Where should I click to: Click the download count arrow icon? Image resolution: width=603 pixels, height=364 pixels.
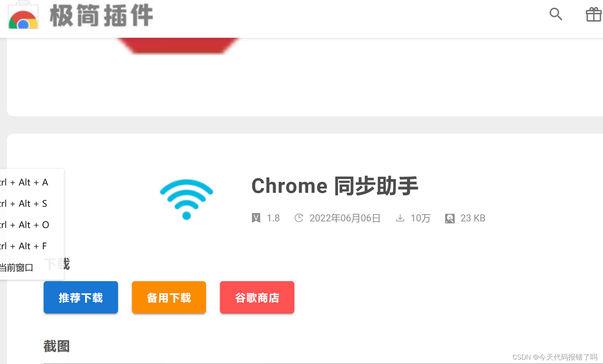[x=400, y=218]
